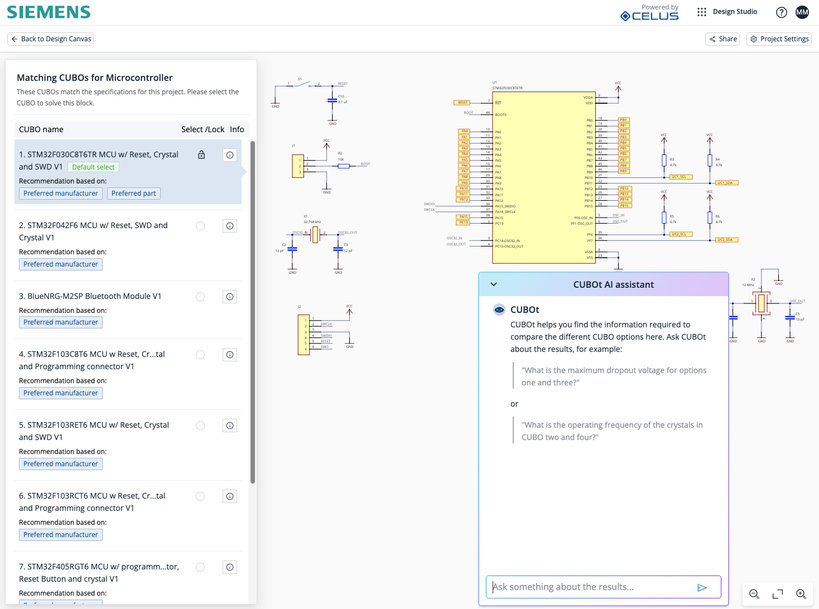Image resolution: width=819 pixels, height=609 pixels.
Task: Show info for STM32F042F6 MCU CUBO
Action: coord(229,226)
